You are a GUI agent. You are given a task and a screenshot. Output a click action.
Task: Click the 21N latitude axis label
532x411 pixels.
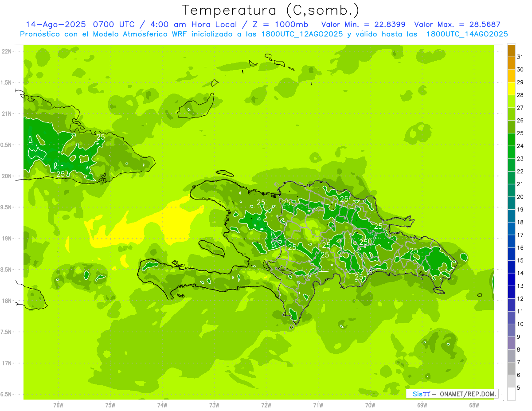[7, 114]
